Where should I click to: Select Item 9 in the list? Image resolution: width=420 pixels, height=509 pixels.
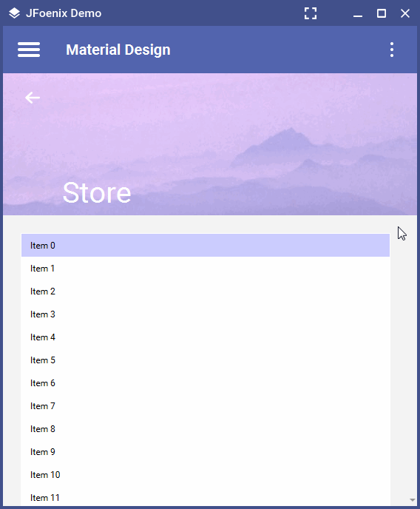pyautogui.click(x=206, y=452)
